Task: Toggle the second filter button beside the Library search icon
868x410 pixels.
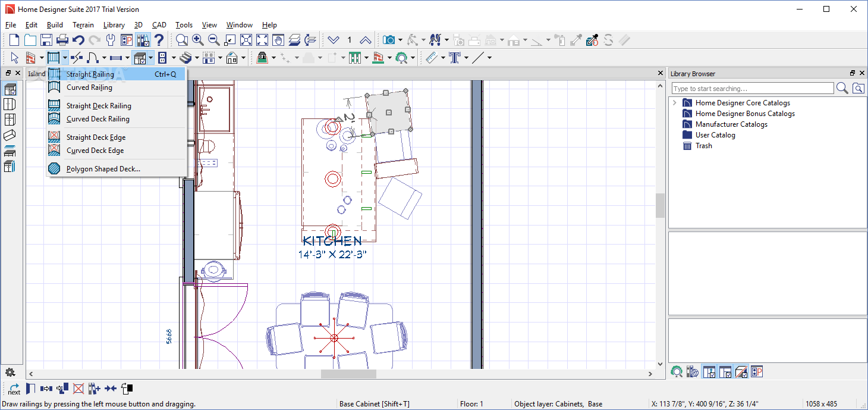Action: [725, 372]
